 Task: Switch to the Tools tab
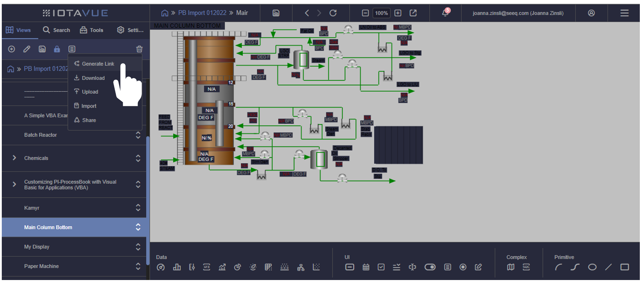pos(91,30)
